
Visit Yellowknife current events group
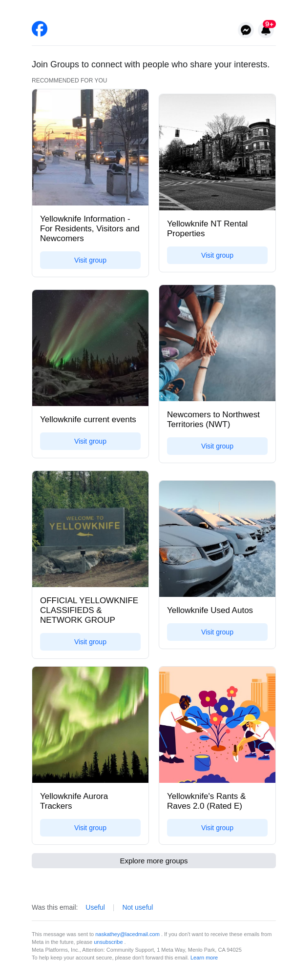(90, 441)
